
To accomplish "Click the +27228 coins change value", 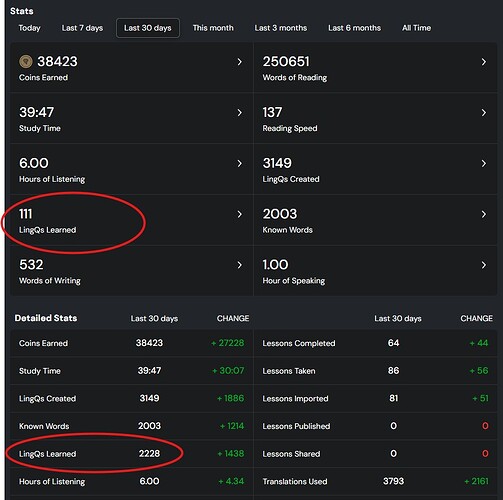I will pyautogui.click(x=228, y=343).
